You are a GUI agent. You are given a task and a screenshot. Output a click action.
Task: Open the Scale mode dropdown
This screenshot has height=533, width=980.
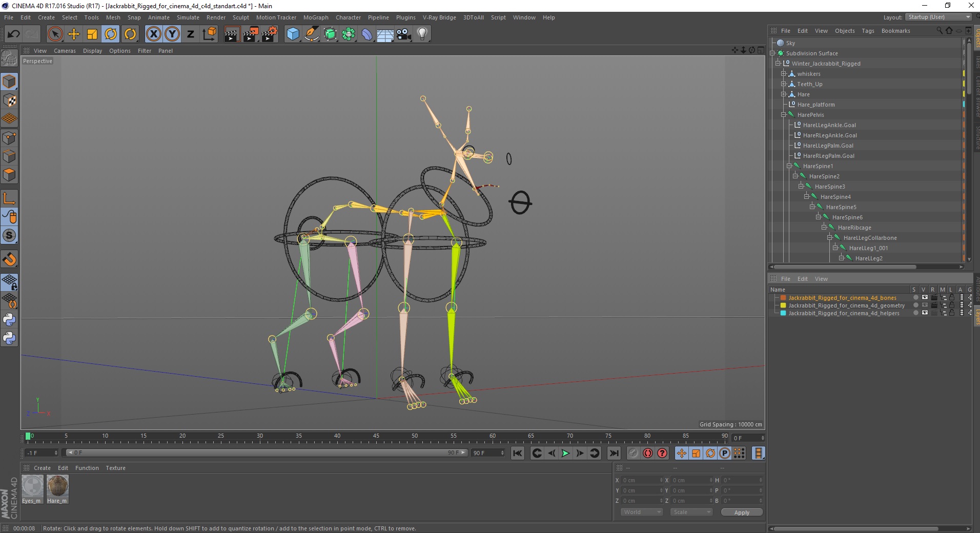click(x=691, y=512)
